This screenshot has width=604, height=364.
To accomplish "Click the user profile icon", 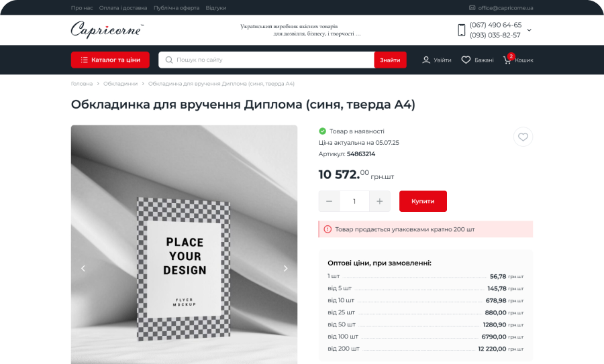I will pos(426,60).
